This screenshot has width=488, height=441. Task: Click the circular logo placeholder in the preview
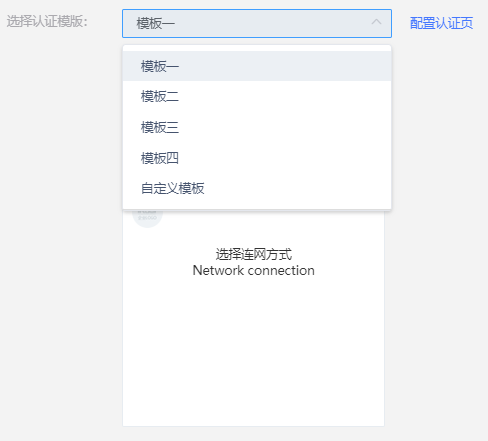click(x=147, y=218)
